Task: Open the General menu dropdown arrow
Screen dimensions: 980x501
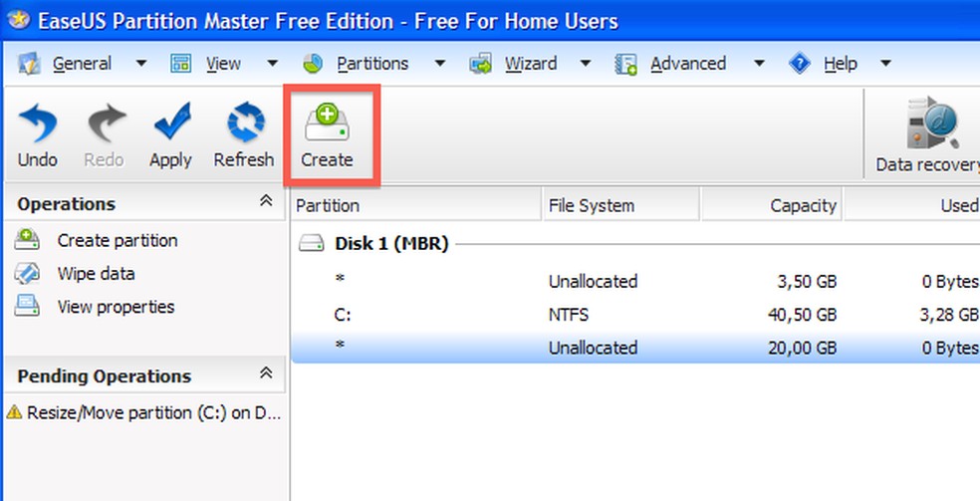Action: (x=141, y=64)
